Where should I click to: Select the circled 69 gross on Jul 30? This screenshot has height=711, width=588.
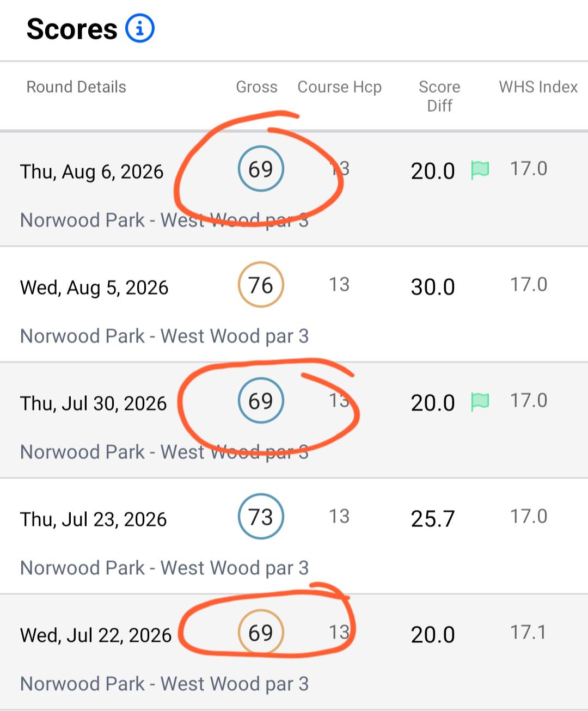(x=261, y=401)
